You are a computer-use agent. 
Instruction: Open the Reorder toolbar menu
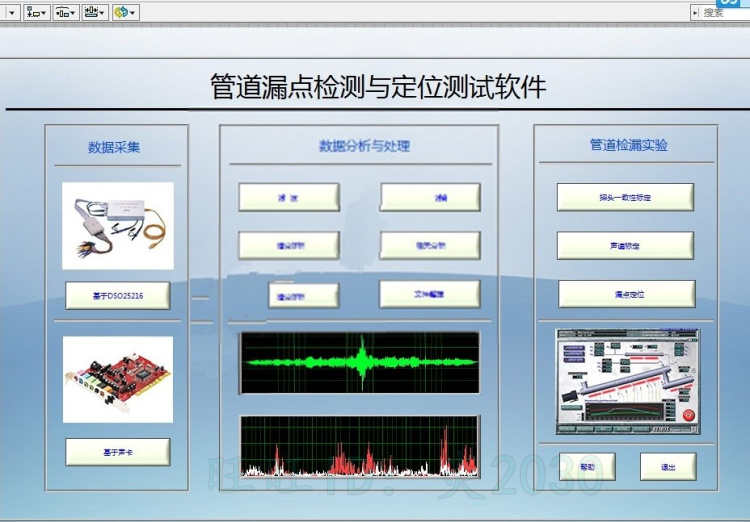coord(125,12)
